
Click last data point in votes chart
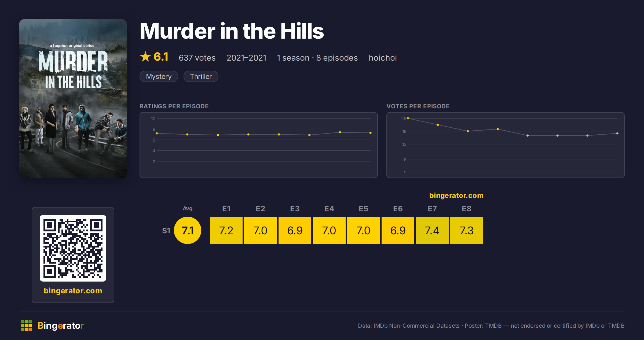point(617,133)
